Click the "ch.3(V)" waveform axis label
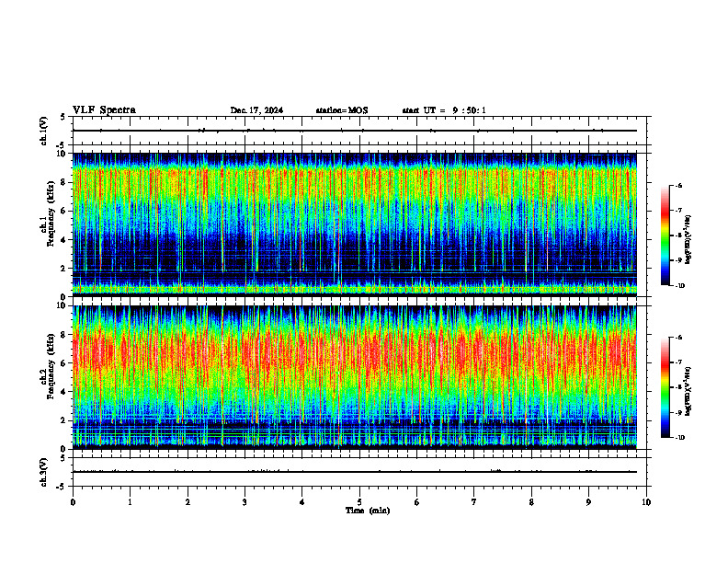This screenshot has height=563, width=728. pos(44,472)
